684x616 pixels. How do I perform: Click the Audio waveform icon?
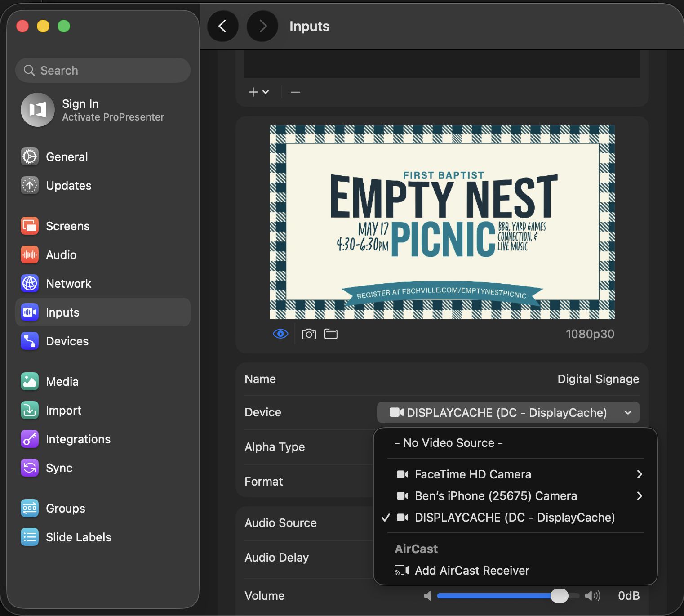click(x=30, y=254)
